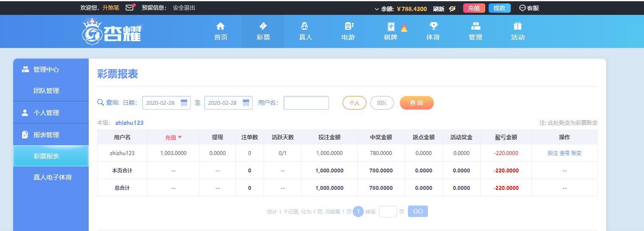The height and width of the screenshot is (231, 644).
Task: Expand 管理中心 sidebar section
Action: point(51,69)
